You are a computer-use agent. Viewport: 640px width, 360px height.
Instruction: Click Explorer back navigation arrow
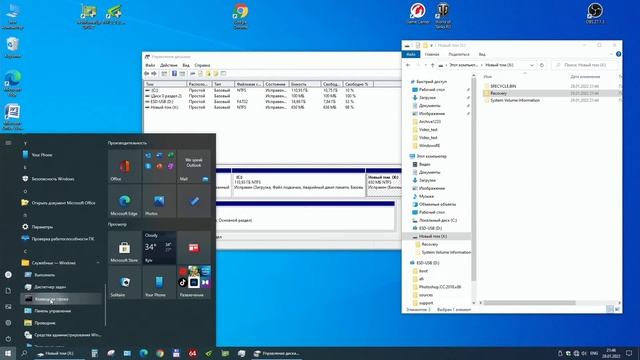[408, 65]
